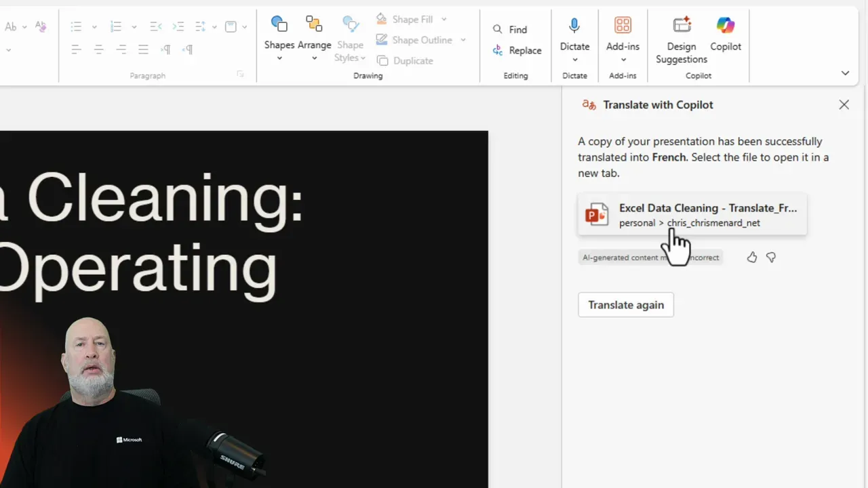Close the Translate with Copilot pane

click(x=844, y=104)
